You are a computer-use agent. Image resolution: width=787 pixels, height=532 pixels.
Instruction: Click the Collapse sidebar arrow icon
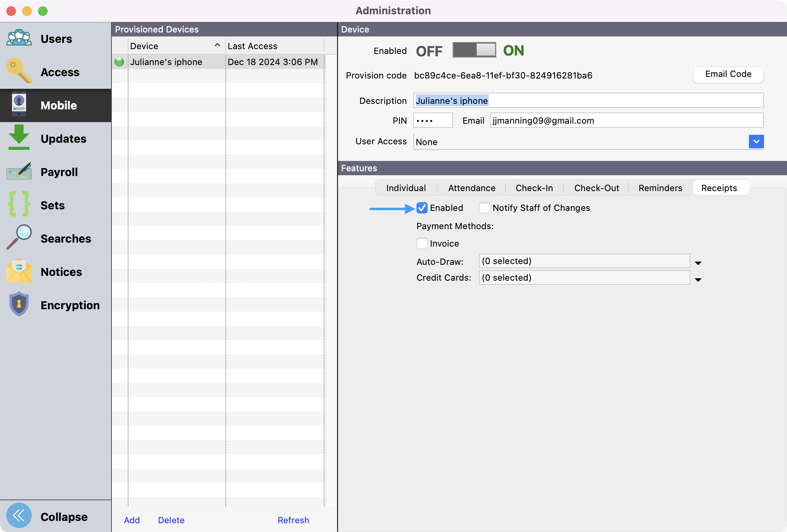click(19, 516)
